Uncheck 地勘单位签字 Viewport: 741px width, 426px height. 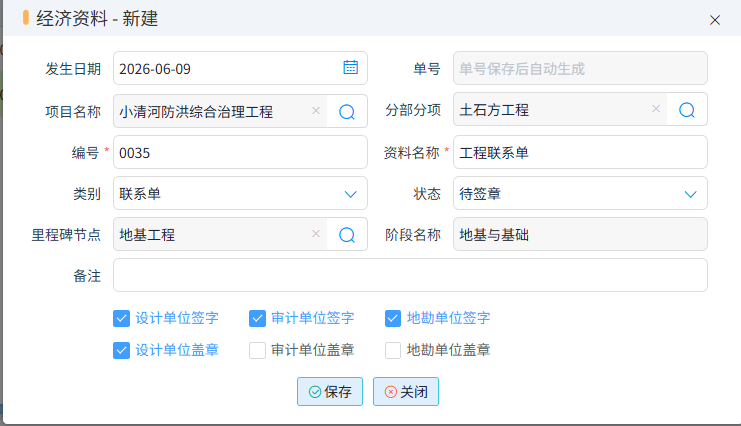click(393, 318)
